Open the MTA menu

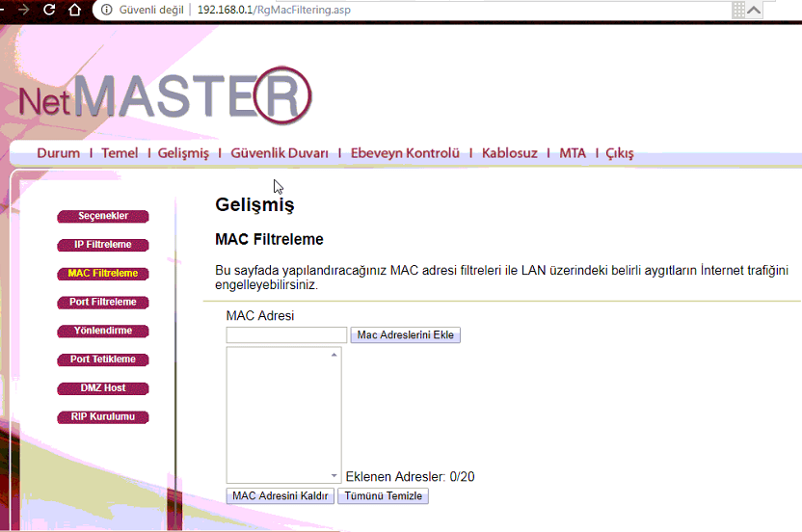573,153
